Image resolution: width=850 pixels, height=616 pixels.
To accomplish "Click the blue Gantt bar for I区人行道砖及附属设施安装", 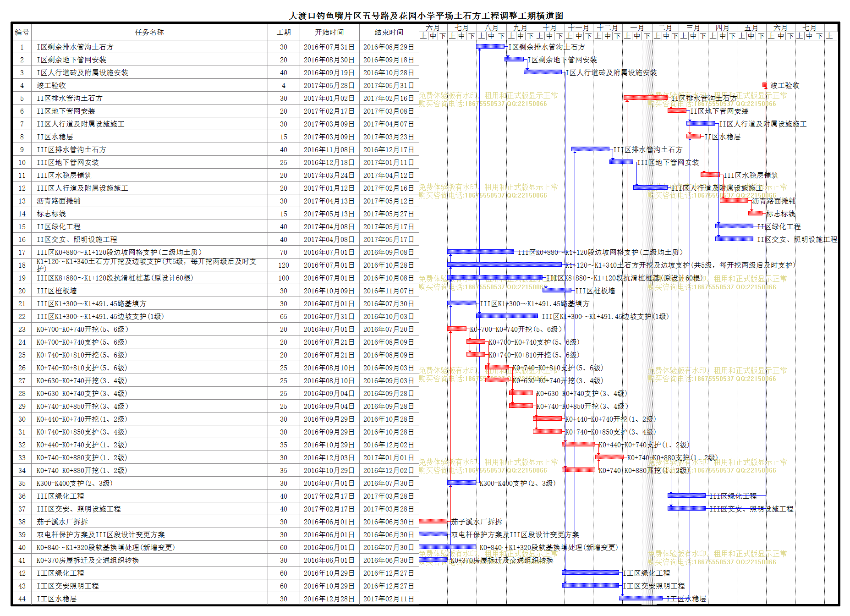I will coord(543,72).
